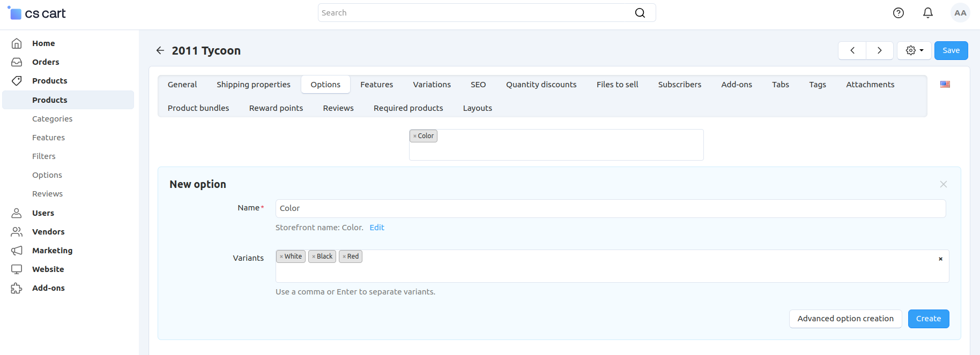980x355 pixels.
Task: Open the Subscribers tab
Action: click(680, 85)
